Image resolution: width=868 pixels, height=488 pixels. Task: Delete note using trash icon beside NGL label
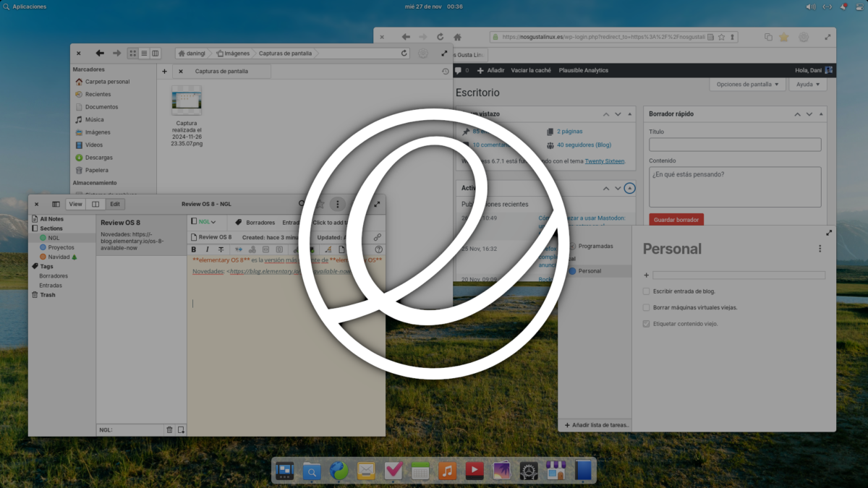tap(169, 429)
